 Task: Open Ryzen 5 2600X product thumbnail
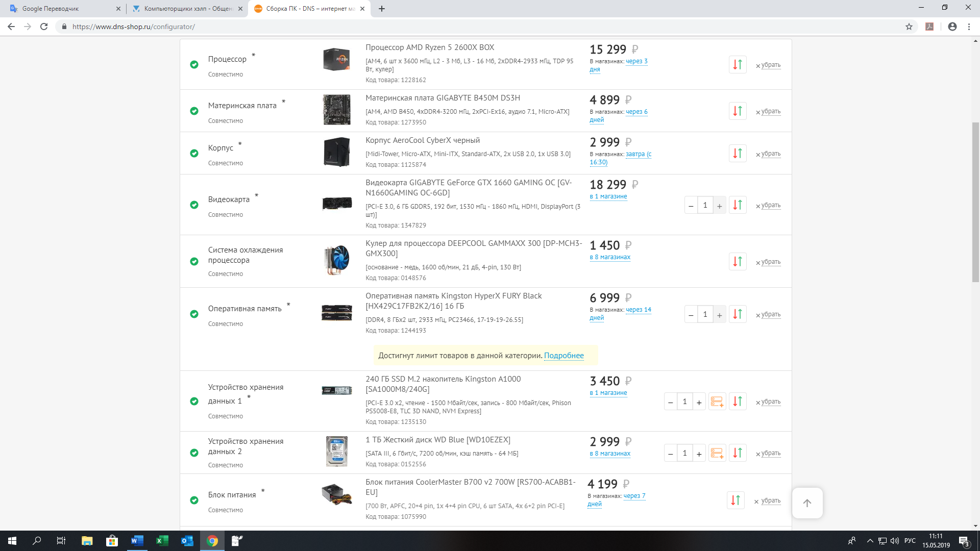point(337,59)
